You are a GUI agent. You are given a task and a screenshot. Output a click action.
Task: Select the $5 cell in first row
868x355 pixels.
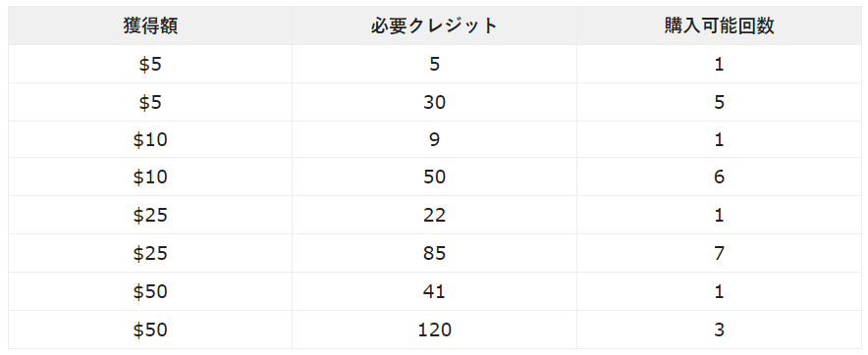[x=150, y=64]
